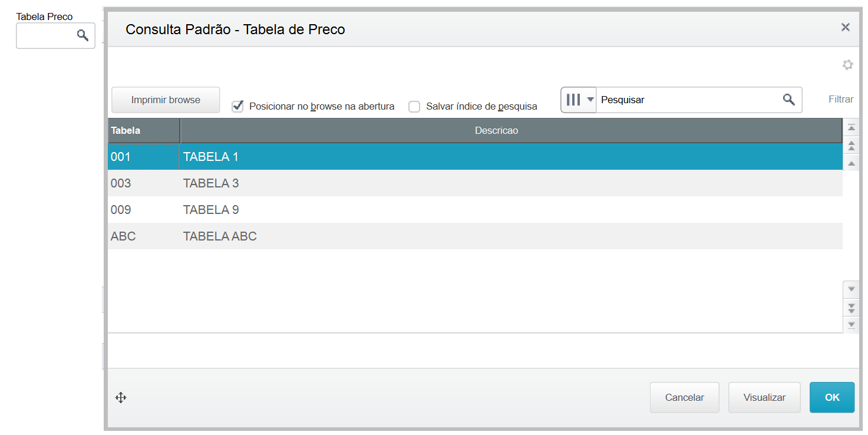Uncheck Posicionar no browse na abertura

tap(237, 106)
